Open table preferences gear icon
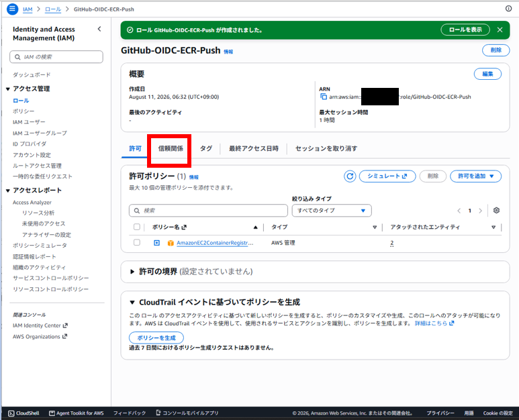Screen dimensions: 519x420 point(496,210)
